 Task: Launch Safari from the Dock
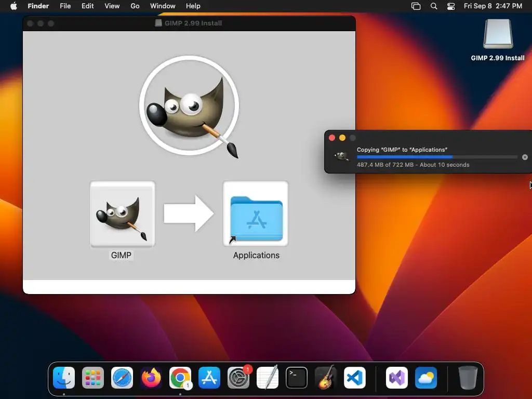point(122,378)
